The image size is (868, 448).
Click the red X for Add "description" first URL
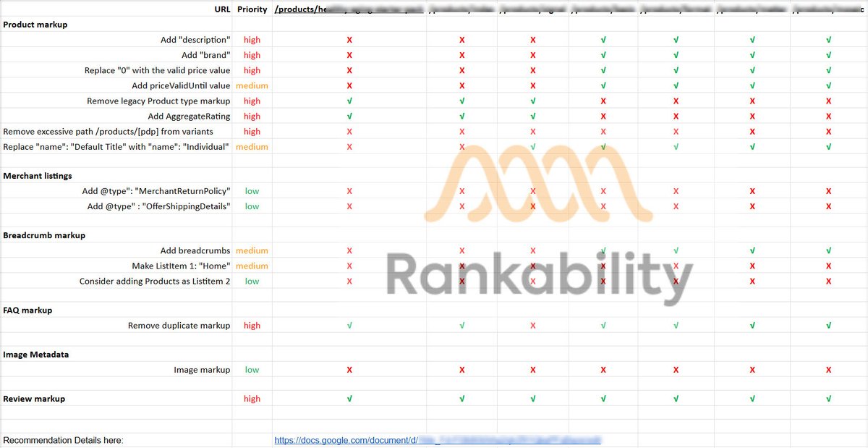349,40
